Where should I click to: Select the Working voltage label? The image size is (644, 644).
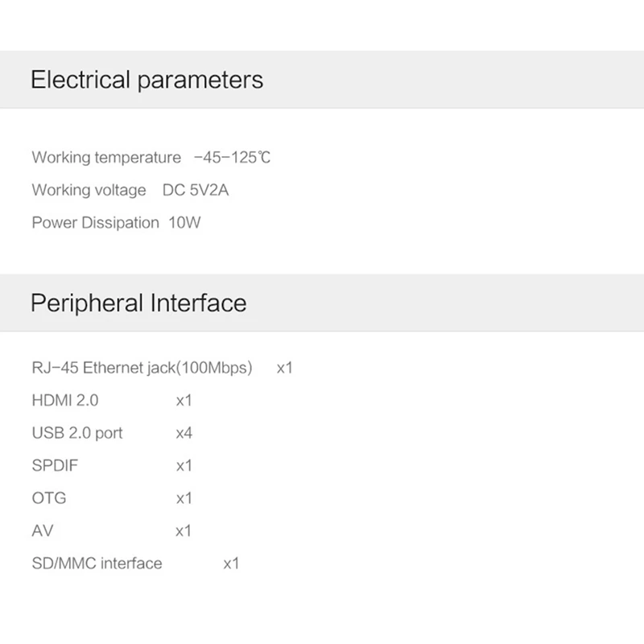[x=89, y=190]
